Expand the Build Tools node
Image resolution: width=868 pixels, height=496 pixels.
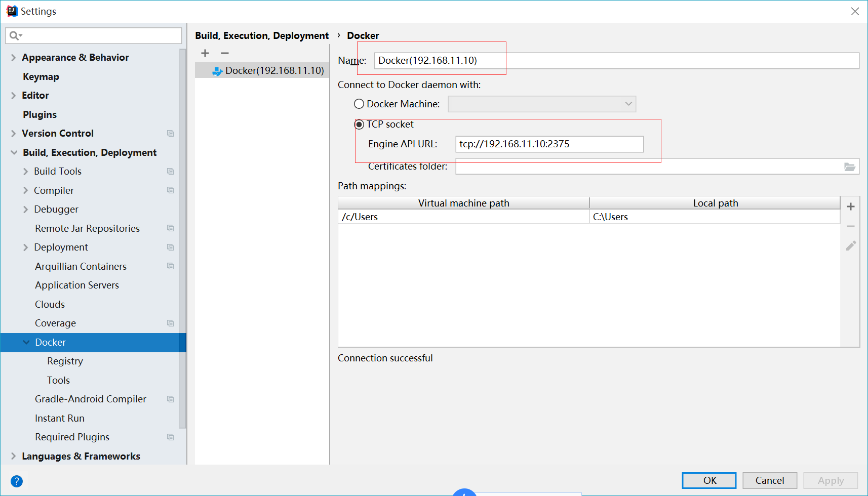(25, 172)
